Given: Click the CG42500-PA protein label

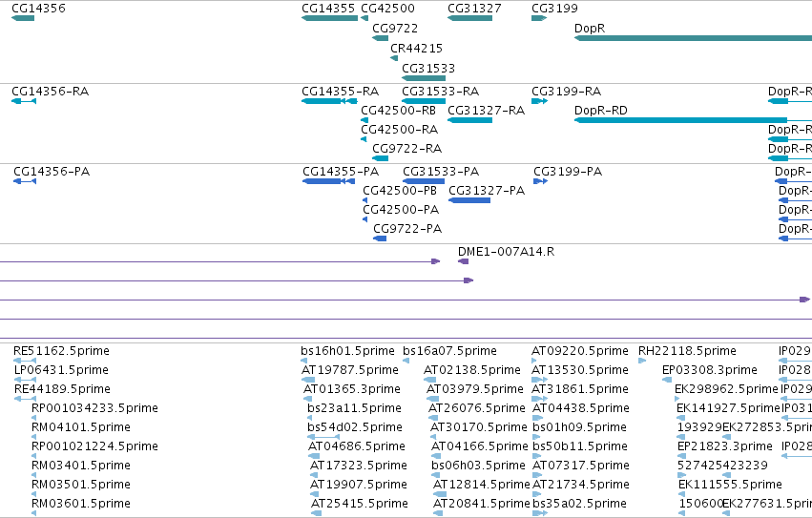Looking at the screenshot, I should [401, 210].
